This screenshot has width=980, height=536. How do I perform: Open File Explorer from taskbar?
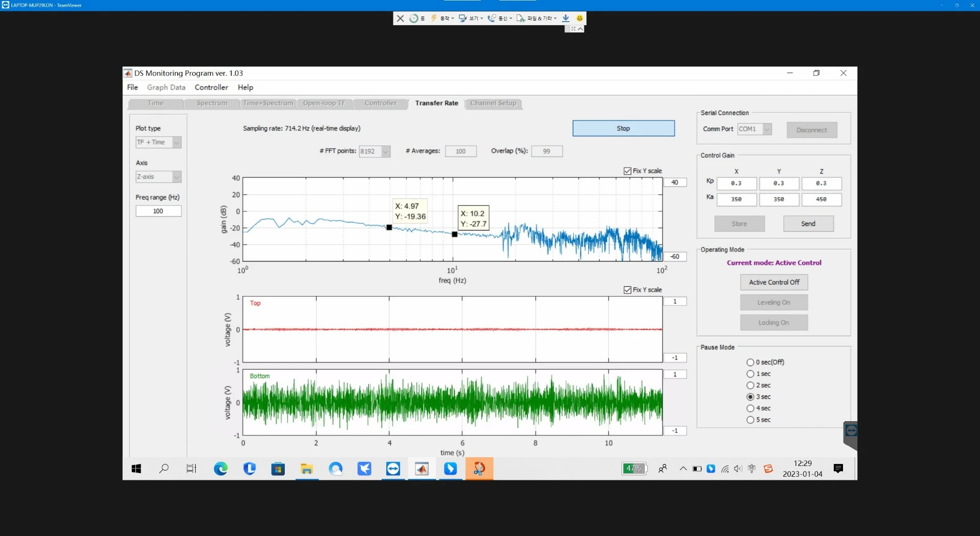(307, 469)
